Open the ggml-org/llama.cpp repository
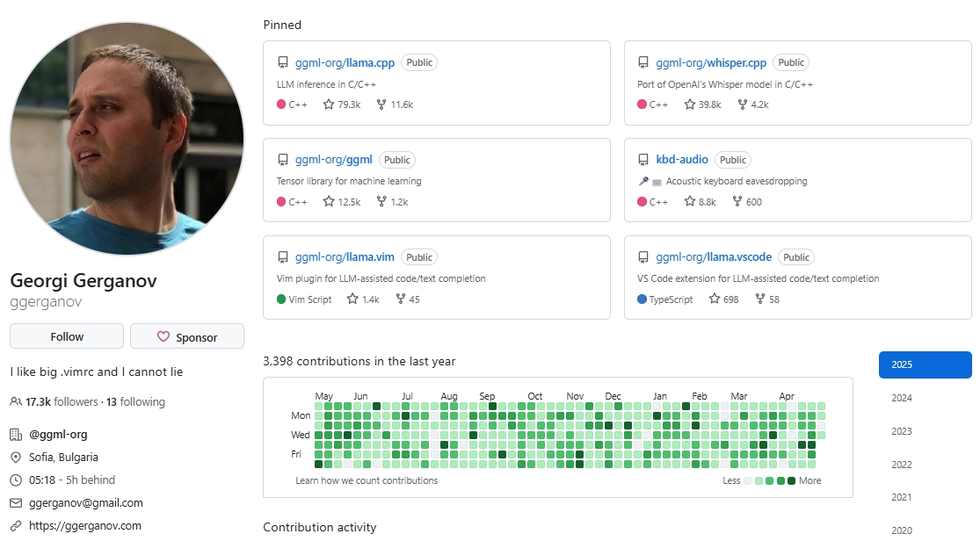 pyautogui.click(x=345, y=62)
